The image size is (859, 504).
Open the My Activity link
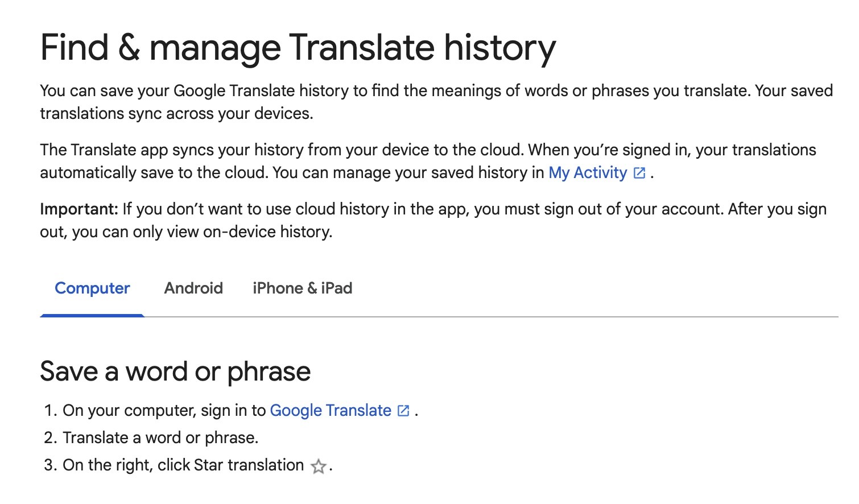tap(588, 173)
